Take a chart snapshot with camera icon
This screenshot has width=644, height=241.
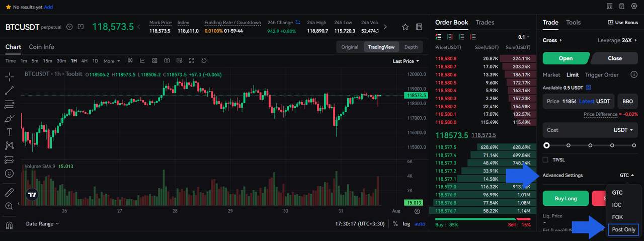(167, 61)
